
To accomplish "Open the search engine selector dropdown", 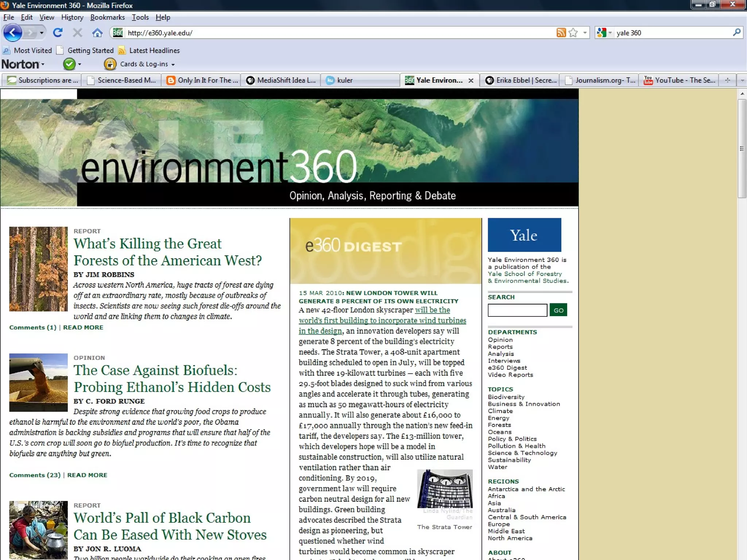I will [604, 33].
